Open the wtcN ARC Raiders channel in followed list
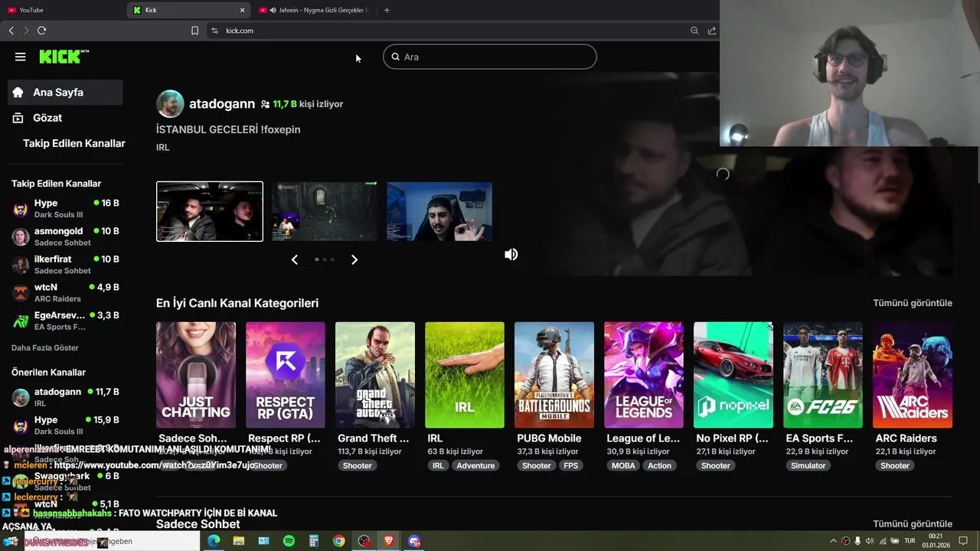This screenshot has height=551, width=980. [65, 292]
